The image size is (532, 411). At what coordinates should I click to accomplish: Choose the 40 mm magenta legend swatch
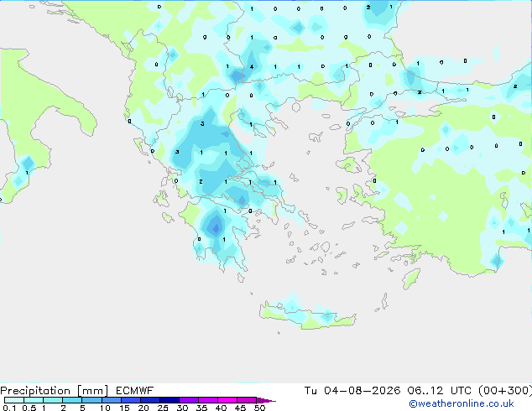[x=227, y=400]
